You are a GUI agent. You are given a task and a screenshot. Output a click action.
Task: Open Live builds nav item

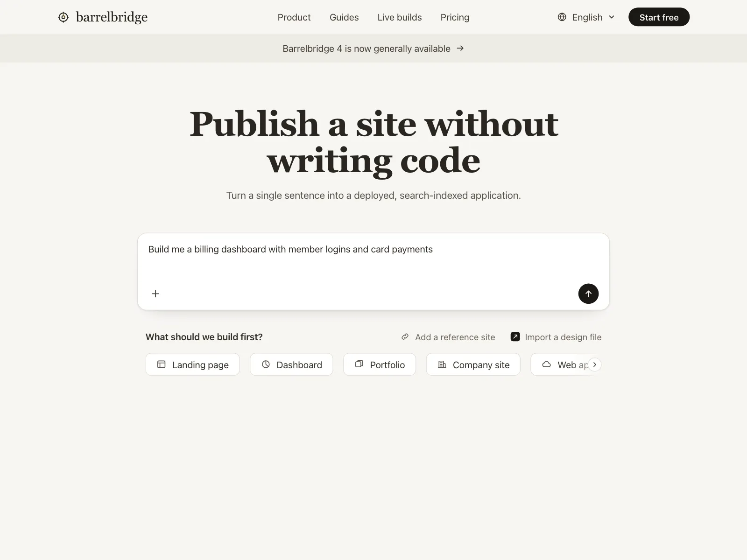click(400, 17)
